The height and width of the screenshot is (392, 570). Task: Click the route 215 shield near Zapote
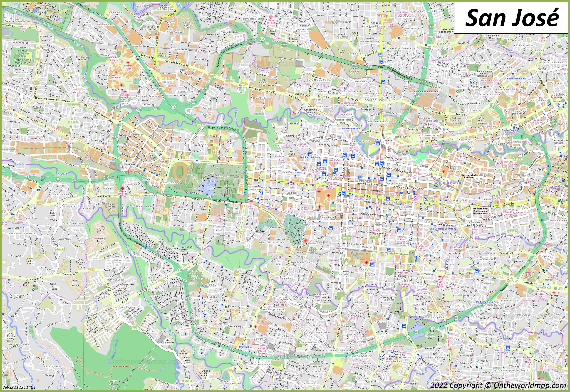495,273
